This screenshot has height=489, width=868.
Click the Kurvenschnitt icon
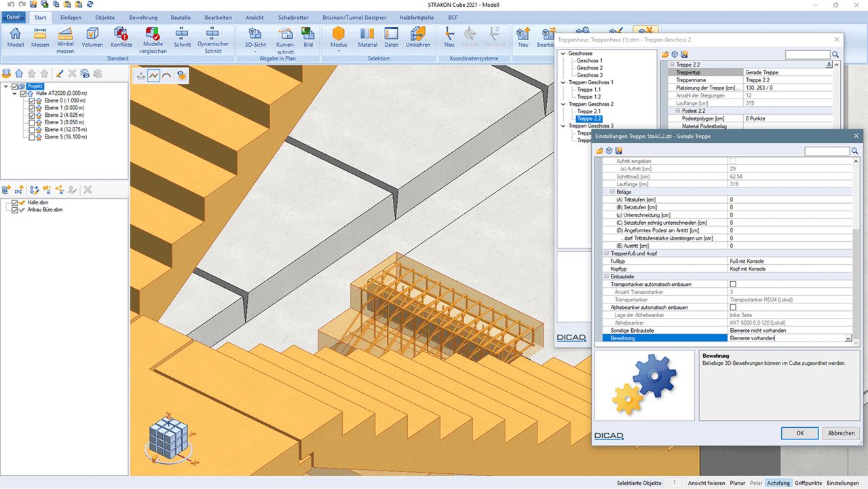point(285,40)
